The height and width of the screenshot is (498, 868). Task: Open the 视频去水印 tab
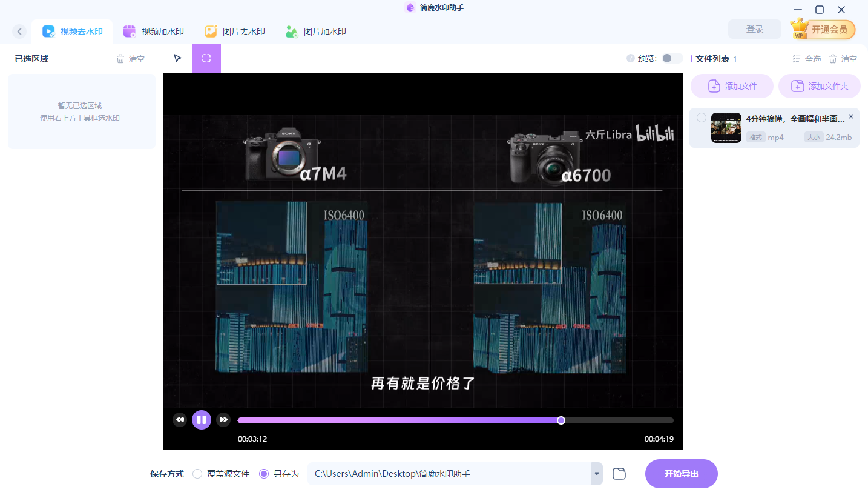pyautogui.click(x=73, y=32)
